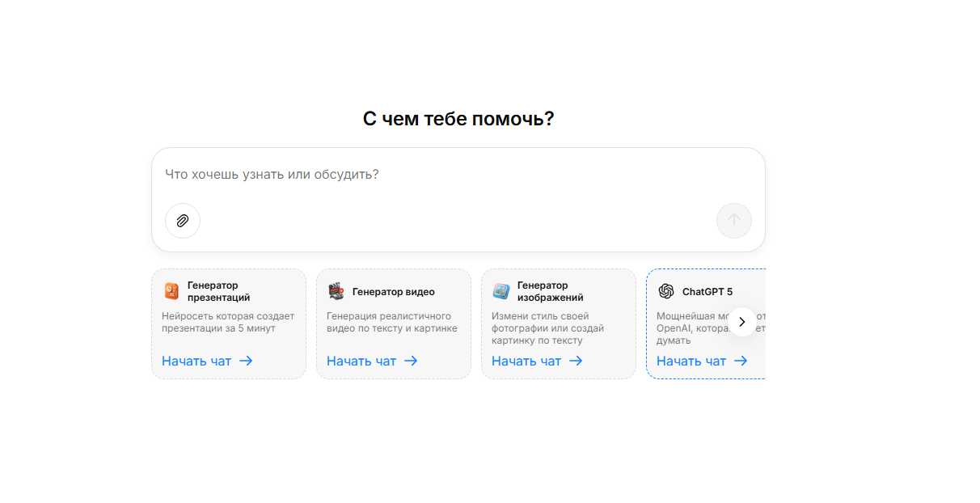Click the video generator clapperboard icon

[x=336, y=291]
